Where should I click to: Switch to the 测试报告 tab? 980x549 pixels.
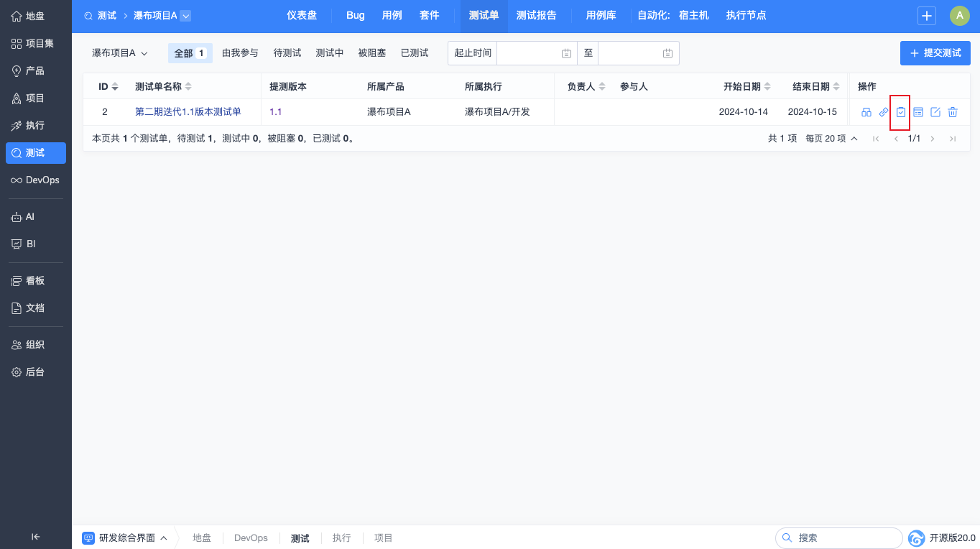536,16
